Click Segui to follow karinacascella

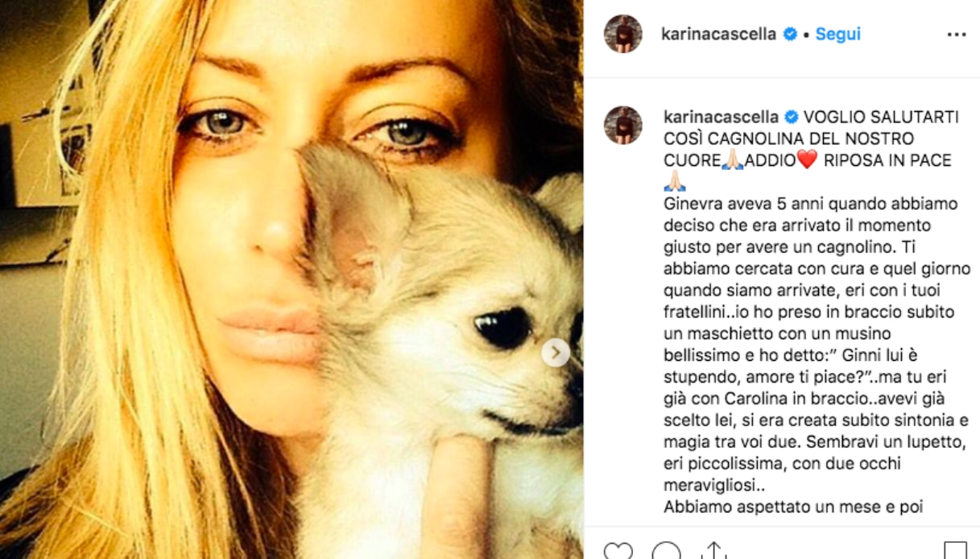837,34
